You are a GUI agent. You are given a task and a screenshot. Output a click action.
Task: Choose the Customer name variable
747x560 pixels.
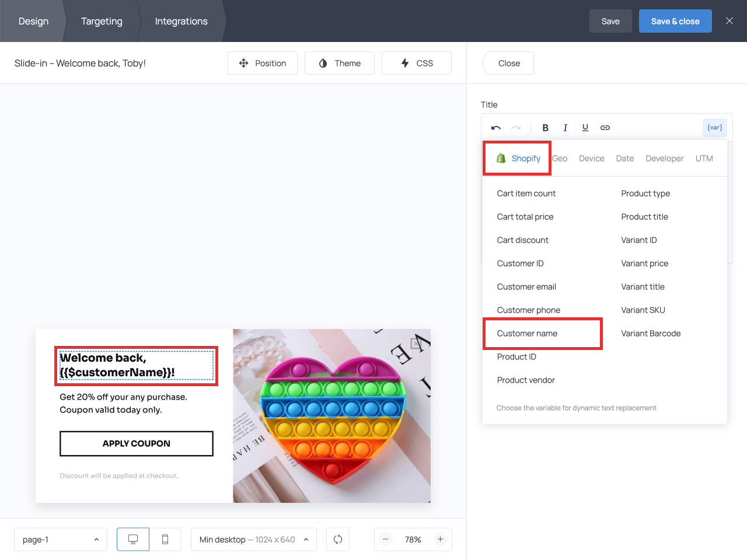(x=527, y=334)
